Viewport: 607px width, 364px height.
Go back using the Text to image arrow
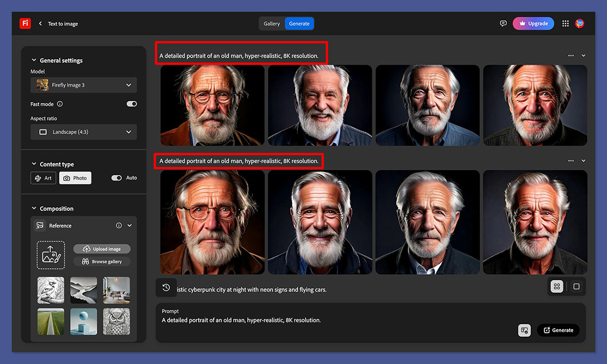(40, 24)
